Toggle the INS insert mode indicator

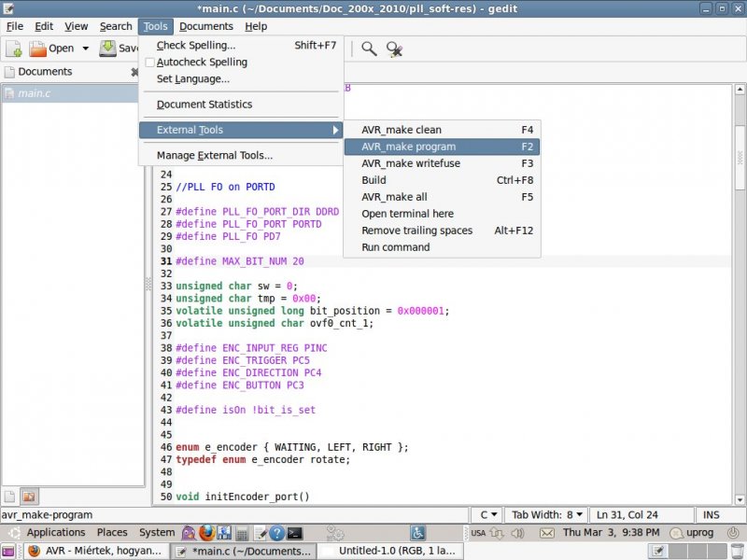point(712,515)
